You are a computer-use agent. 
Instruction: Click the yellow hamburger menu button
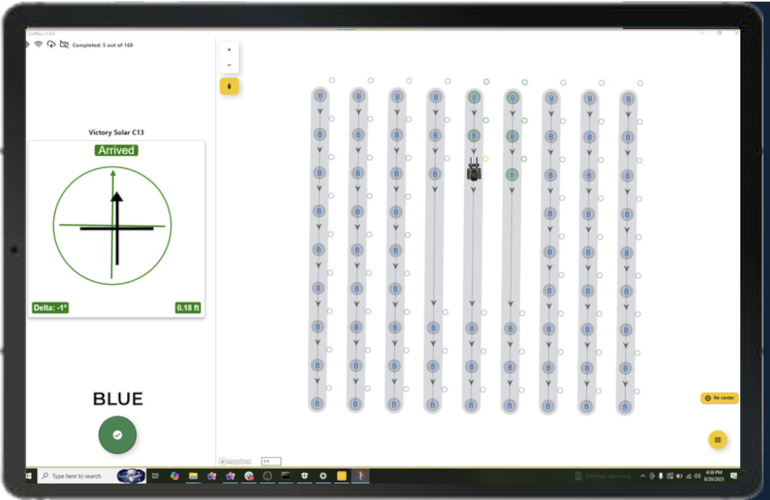717,440
